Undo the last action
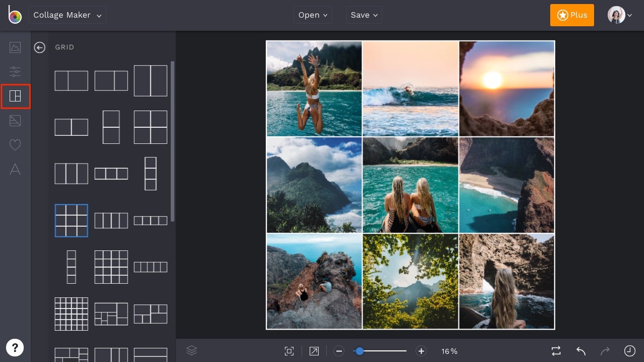 pyautogui.click(x=580, y=351)
